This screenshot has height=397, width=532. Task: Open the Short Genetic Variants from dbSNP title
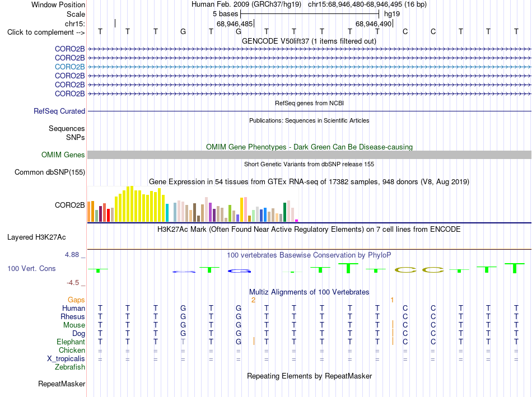click(x=309, y=164)
